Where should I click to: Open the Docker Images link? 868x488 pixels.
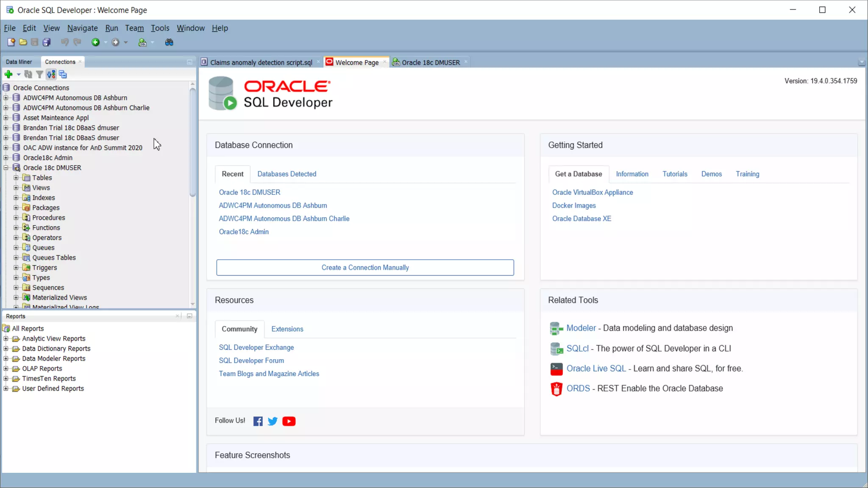click(574, 205)
